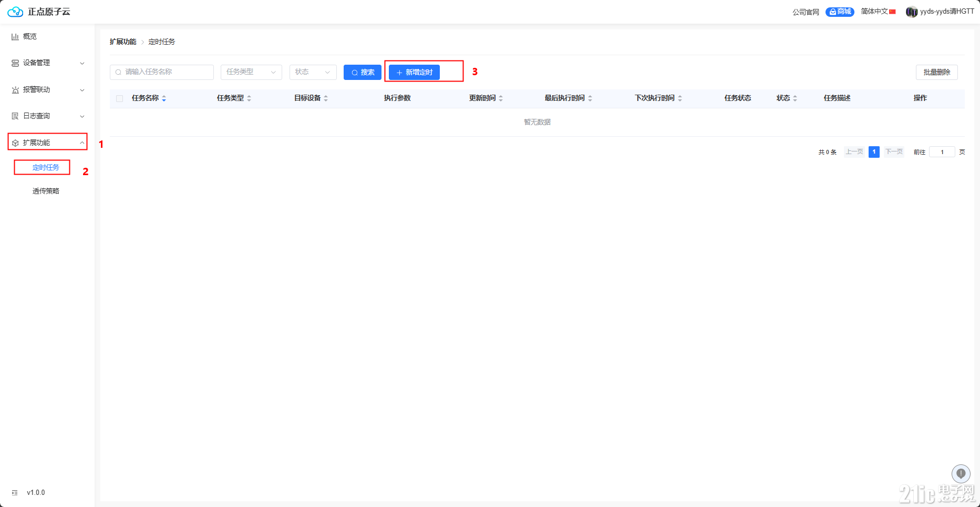
Task: Click the 概览 chart icon
Action: 15,37
